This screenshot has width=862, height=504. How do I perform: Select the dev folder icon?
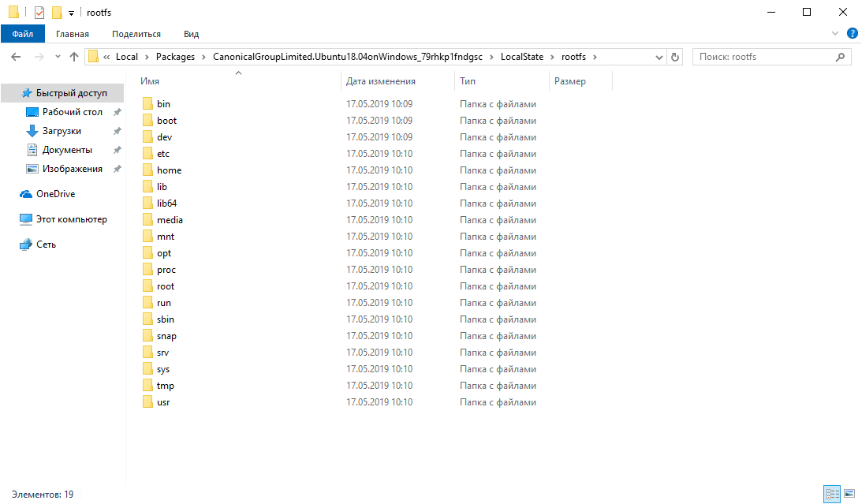(x=147, y=137)
